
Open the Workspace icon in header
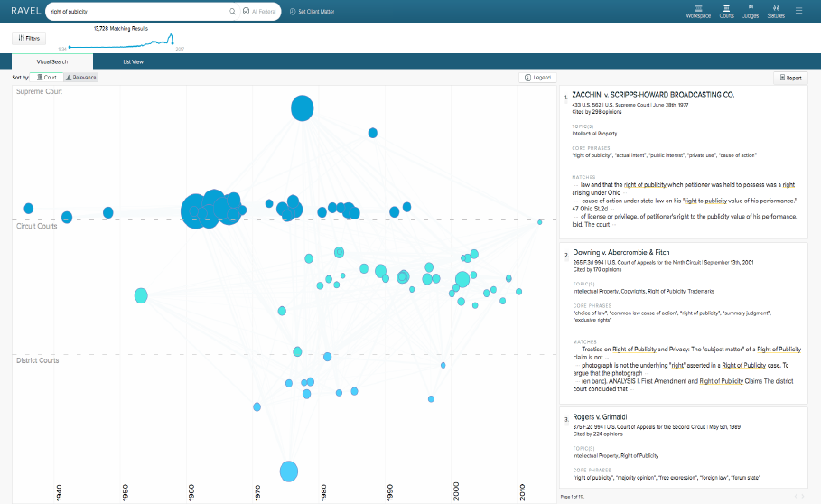[x=698, y=11]
